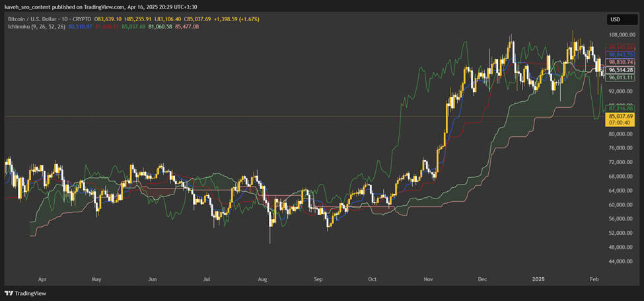Click the pink price label 98,830.74
The width and height of the screenshot is (644, 301).
(621, 62)
